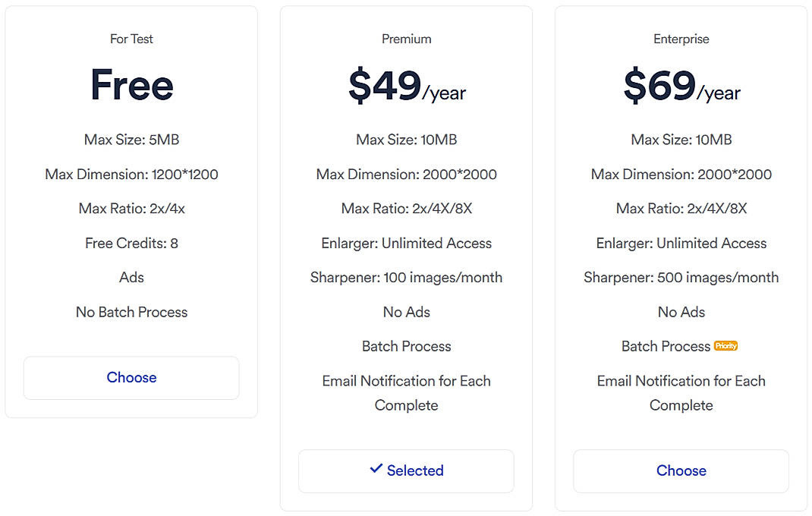Click the Priority badge next to Batch Process

(x=725, y=345)
